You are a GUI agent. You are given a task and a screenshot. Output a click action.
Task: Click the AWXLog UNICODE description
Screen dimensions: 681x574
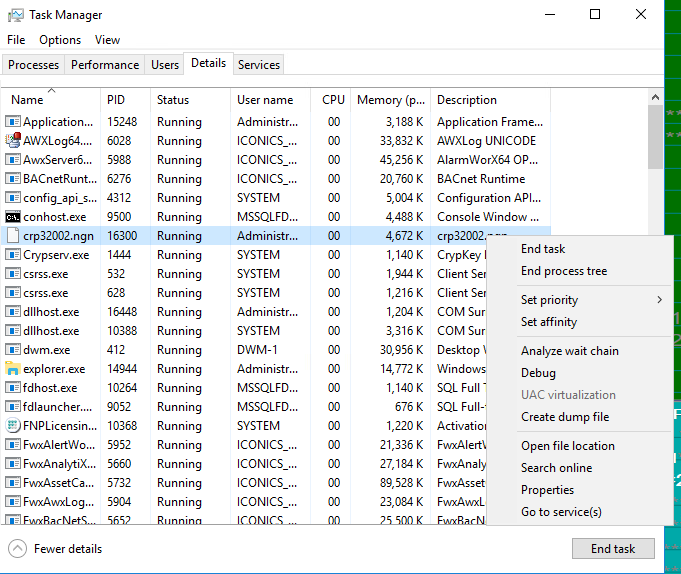(x=486, y=141)
